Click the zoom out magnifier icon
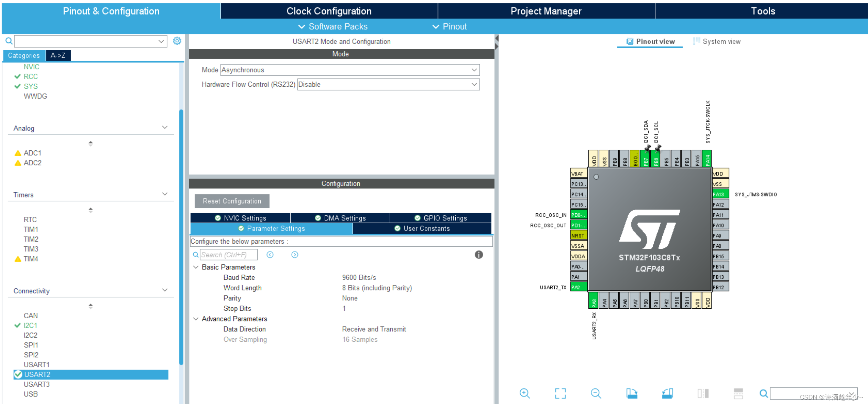The height and width of the screenshot is (404, 868). coord(596,393)
